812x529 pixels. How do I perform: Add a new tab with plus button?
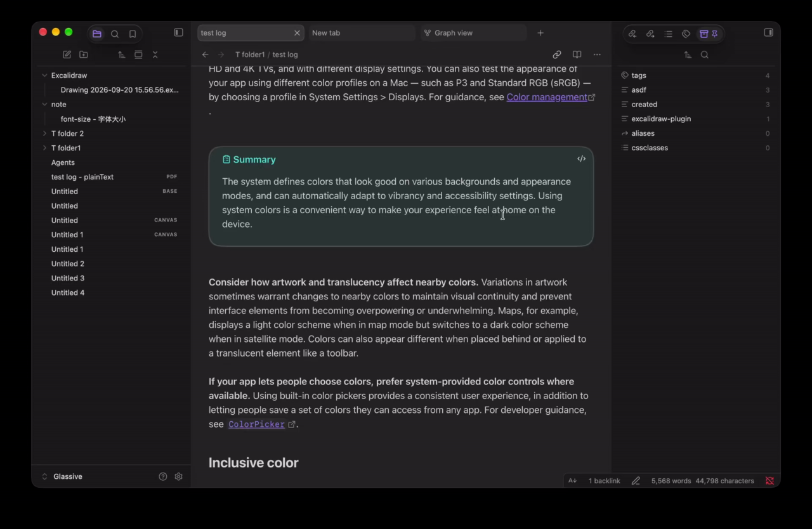pyautogui.click(x=540, y=33)
